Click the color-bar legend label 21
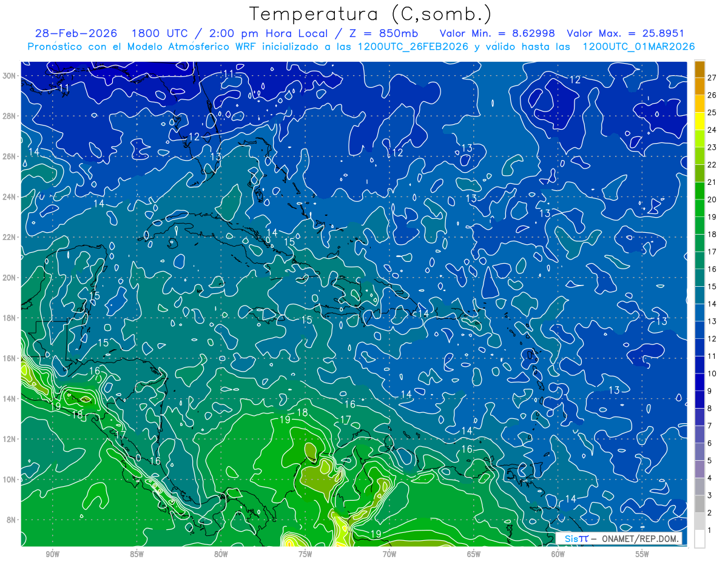The height and width of the screenshot is (562, 728). click(x=712, y=182)
